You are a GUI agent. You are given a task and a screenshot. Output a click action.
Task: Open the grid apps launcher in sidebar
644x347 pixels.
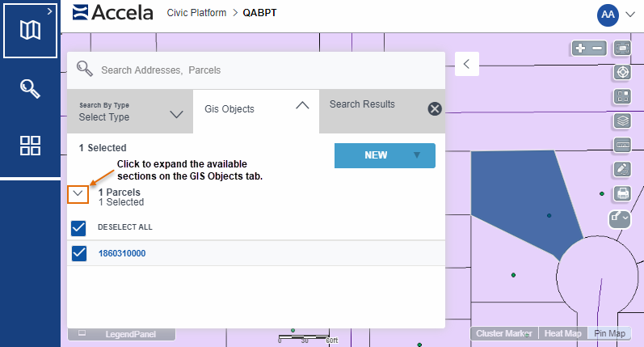[x=30, y=146]
